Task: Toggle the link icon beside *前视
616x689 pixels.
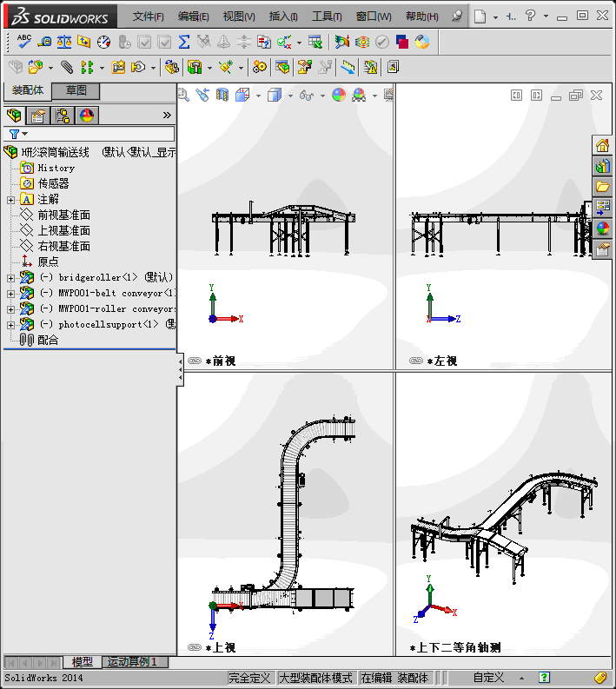Action: pyautogui.click(x=195, y=361)
